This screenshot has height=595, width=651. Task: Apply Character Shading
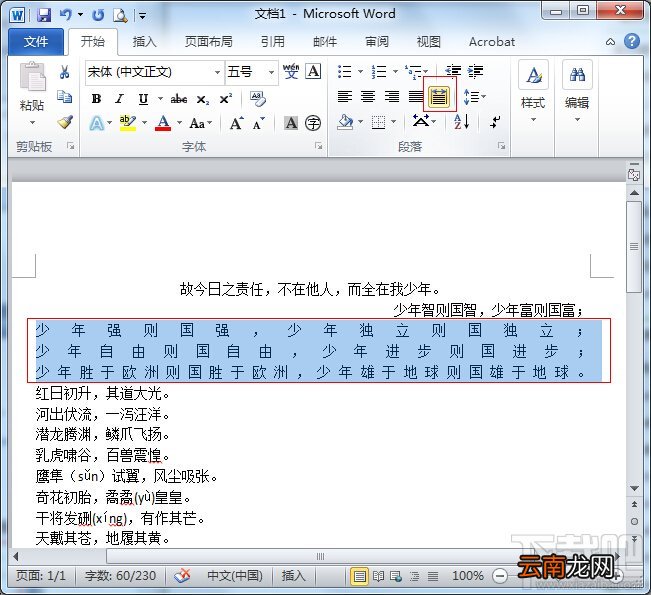coord(291,123)
